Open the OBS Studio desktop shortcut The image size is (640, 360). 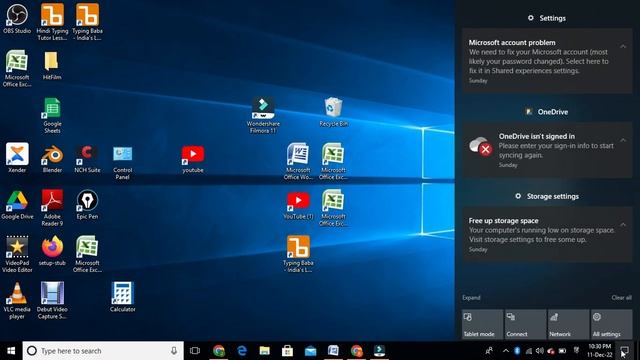(17, 18)
